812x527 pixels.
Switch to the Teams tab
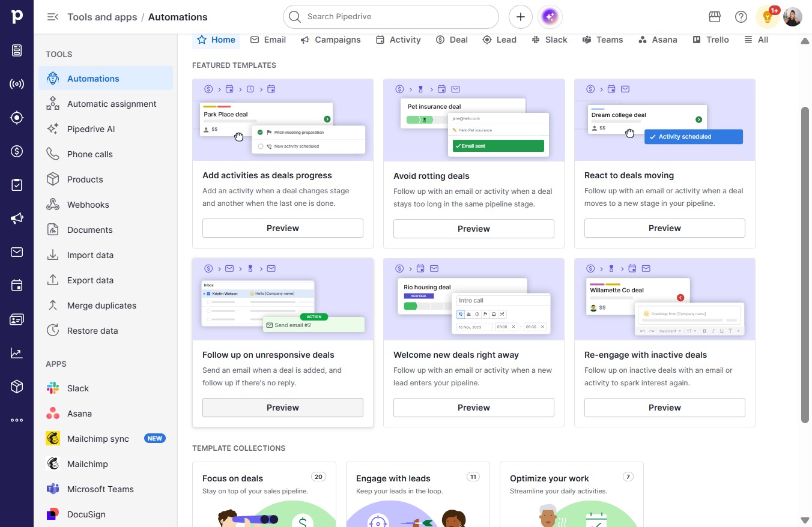(x=602, y=40)
